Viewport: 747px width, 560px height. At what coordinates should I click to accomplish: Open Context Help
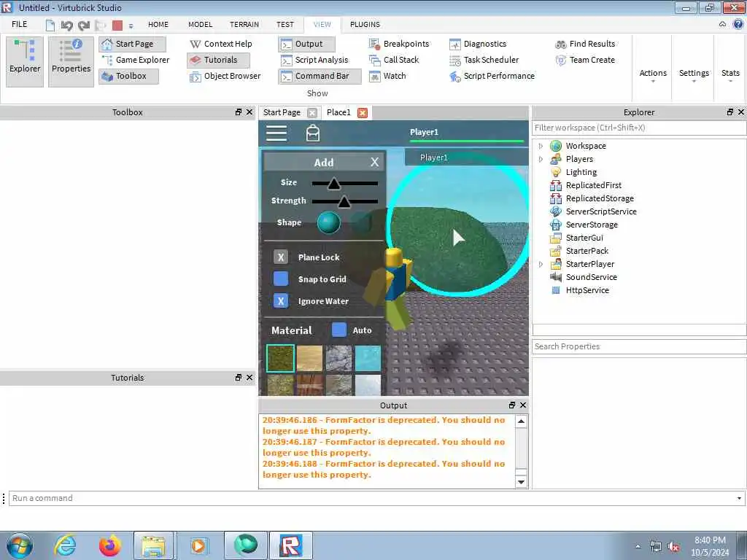pos(220,44)
